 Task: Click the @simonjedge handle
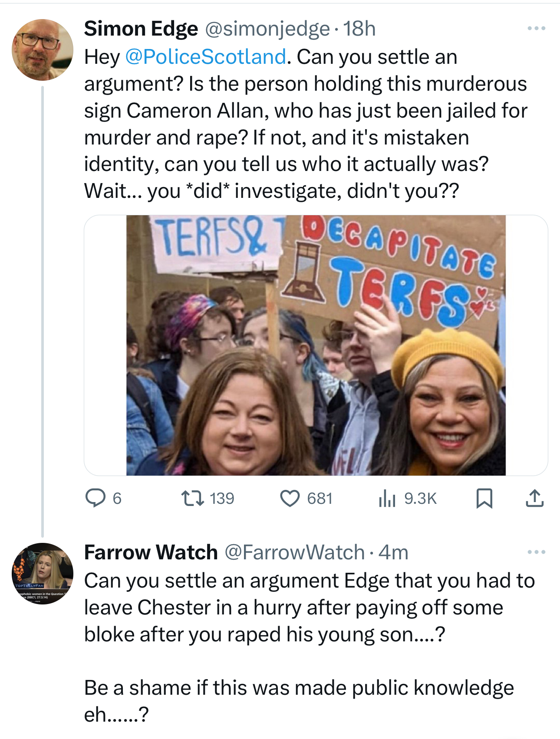tap(267, 29)
